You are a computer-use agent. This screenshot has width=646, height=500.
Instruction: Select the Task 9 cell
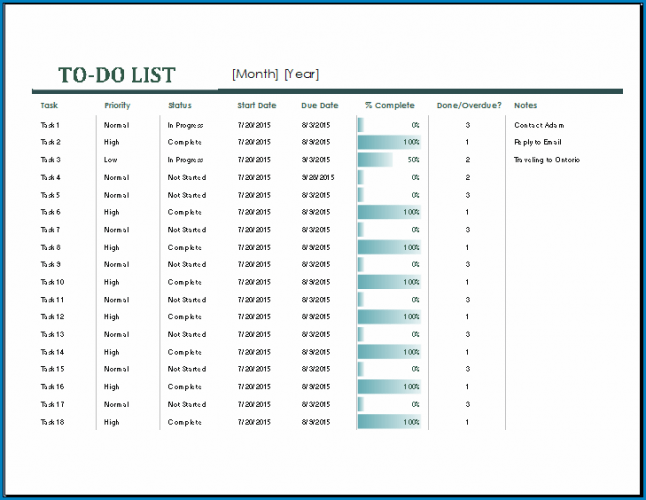50,264
